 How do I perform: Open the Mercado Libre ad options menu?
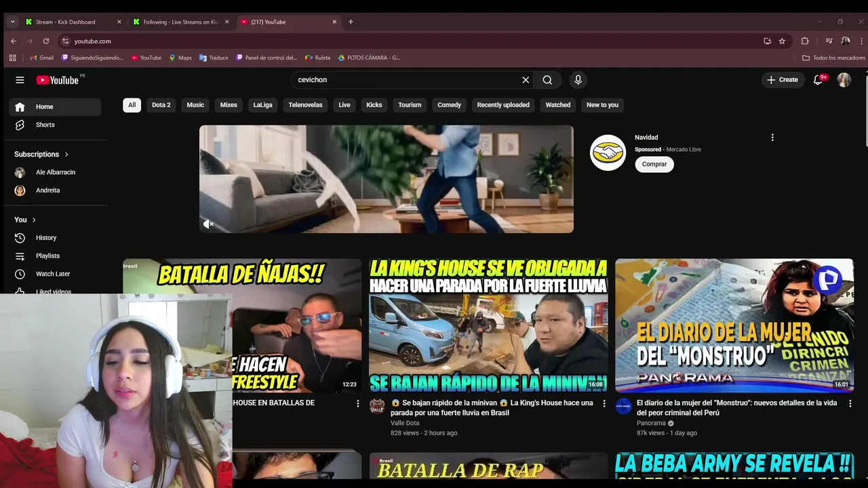point(772,138)
